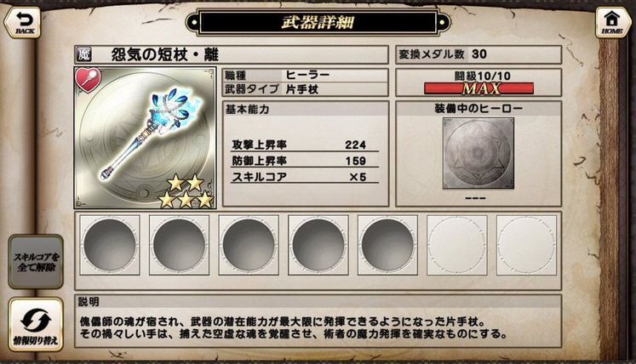
Task: Remove all cores with スキルコアを全て解除
Action: click(x=36, y=262)
